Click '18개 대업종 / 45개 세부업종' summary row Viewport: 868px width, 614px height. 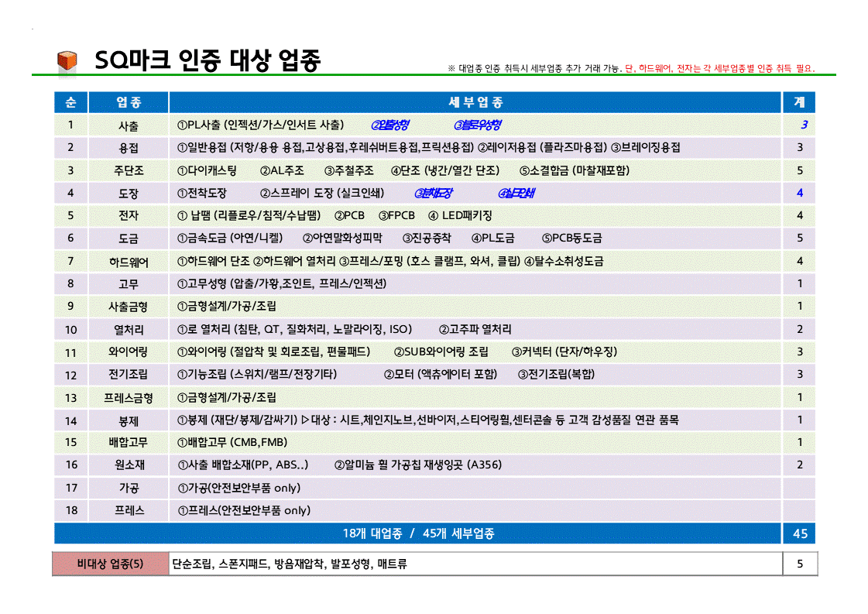(418, 533)
